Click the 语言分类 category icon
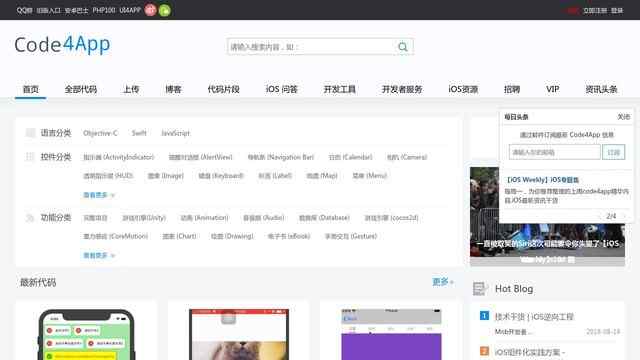The width and height of the screenshot is (640, 360). coord(31,133)
